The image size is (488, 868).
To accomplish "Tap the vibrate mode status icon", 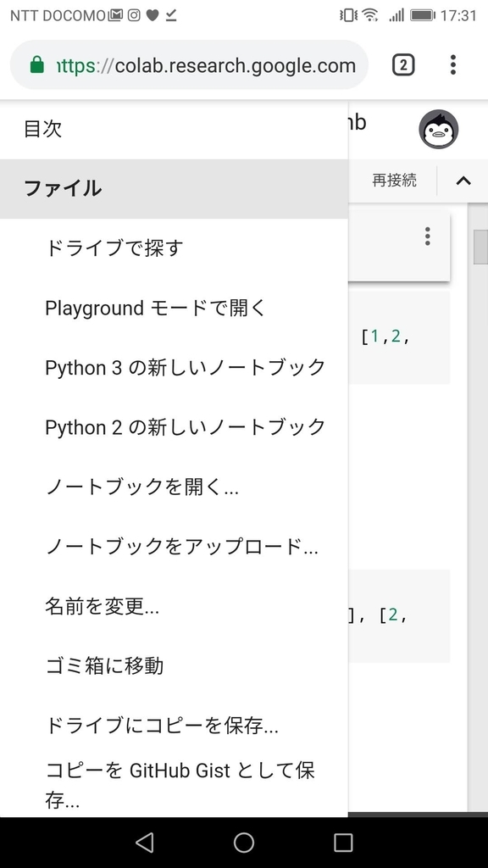I will (348, 15).
